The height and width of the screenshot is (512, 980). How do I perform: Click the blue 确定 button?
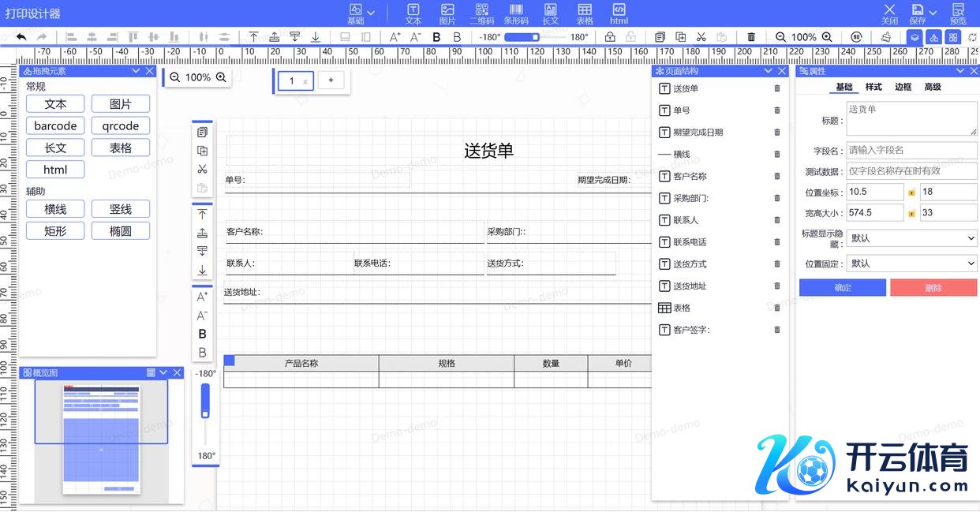(x=843, y=288)
